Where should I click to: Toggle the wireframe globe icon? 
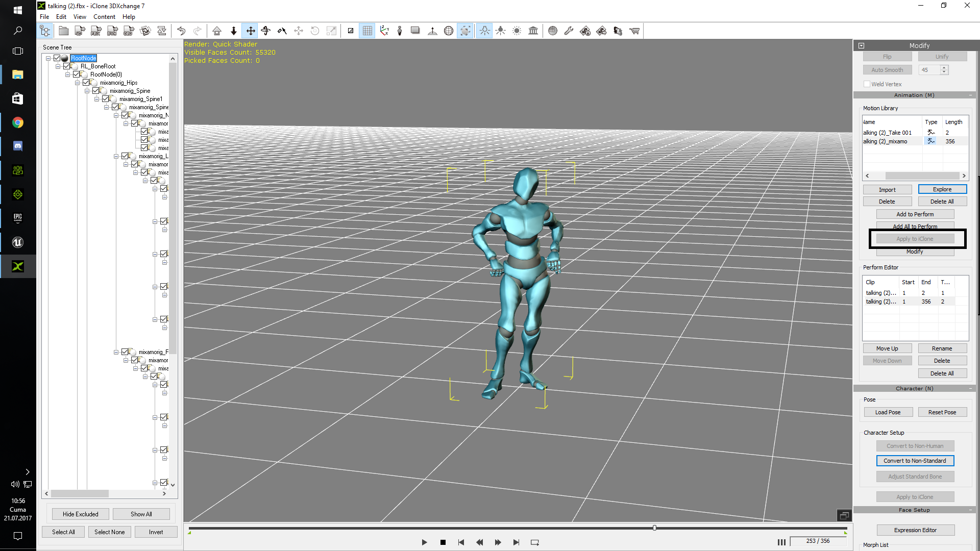point(449,31)
